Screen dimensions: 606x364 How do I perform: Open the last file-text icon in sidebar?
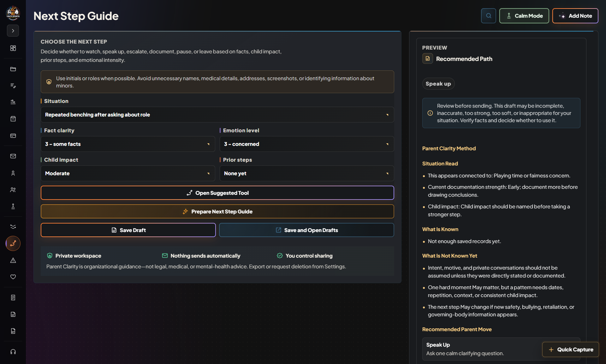click(13, 331)
